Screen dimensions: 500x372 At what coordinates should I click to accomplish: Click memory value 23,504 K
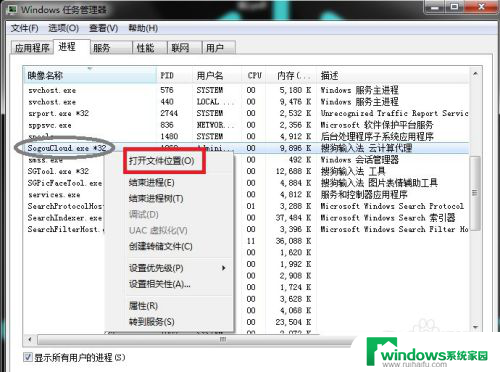[x=293, y=322]
